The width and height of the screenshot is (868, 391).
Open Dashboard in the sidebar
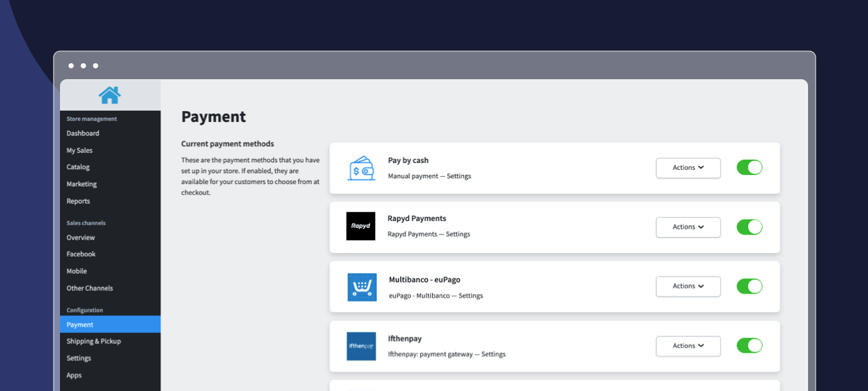[83, 134]
